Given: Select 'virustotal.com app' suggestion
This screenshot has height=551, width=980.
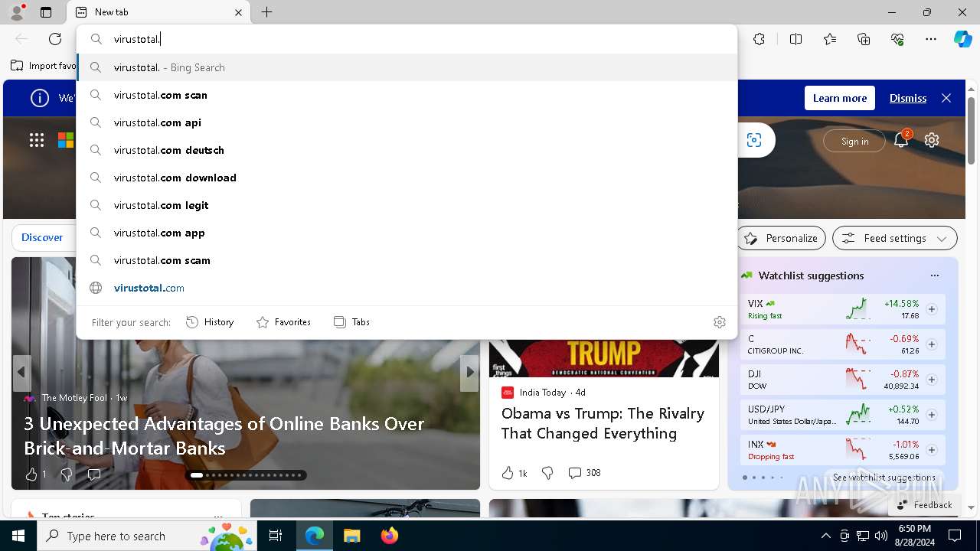Looking at the screenshot, I should (407, 233).
